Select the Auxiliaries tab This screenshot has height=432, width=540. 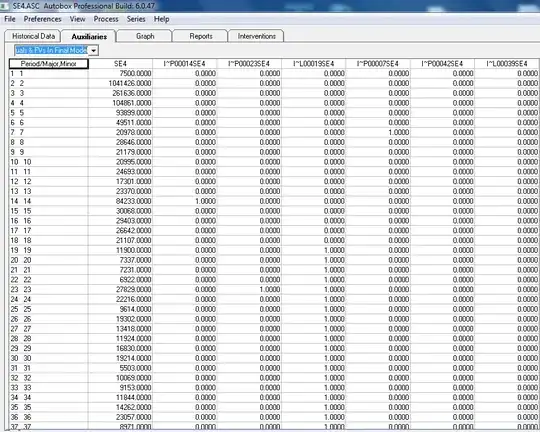point(89,36)
